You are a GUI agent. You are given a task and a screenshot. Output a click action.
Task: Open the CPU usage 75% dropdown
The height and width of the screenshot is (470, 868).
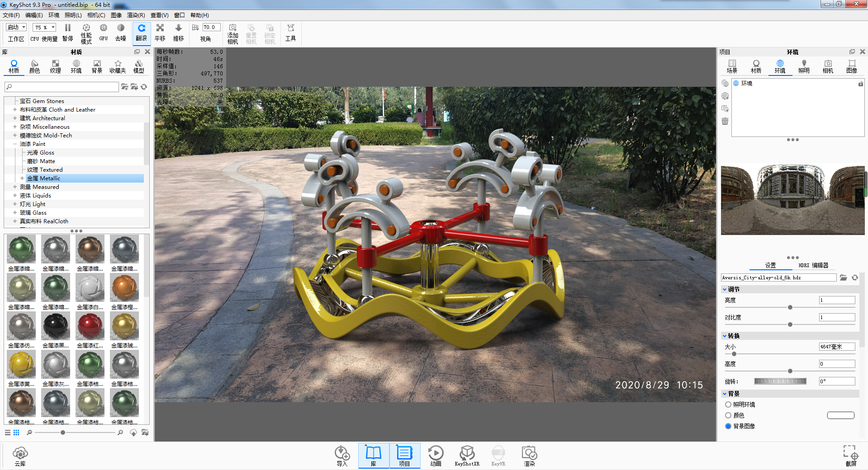click(x=44, y=28)
